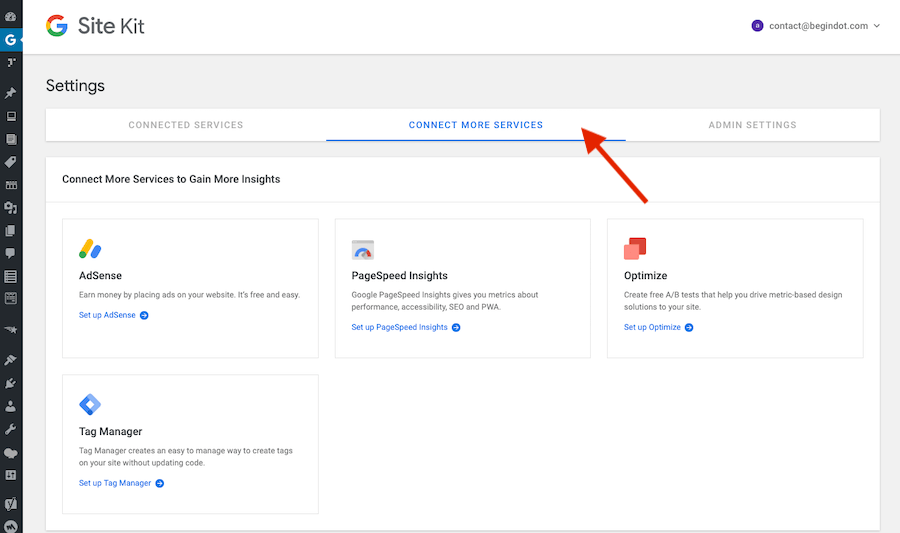Click the shooting star icon in sidebar
900x533 pixels.
(10, 329)
